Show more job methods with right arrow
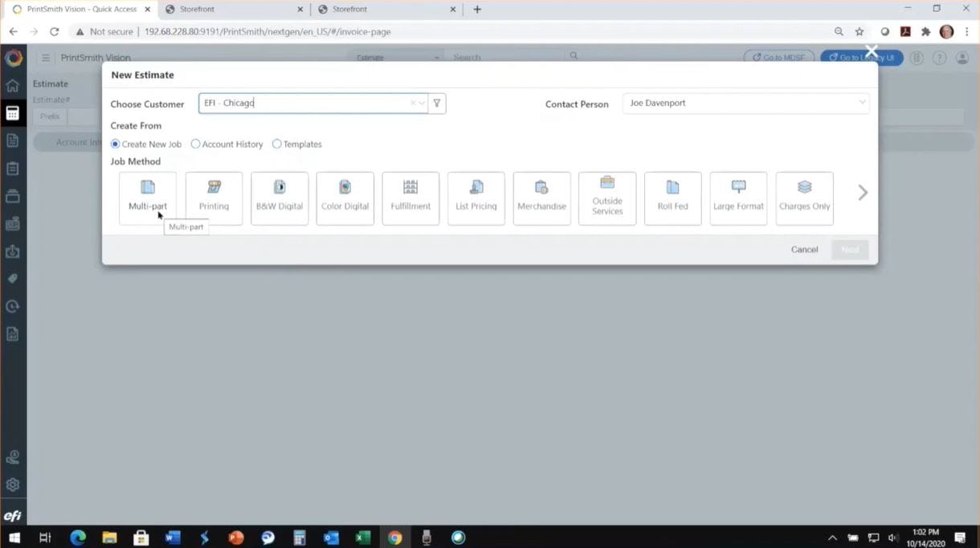Image resolution: width=980 pixels, height=548 pixels. point(863,193)
